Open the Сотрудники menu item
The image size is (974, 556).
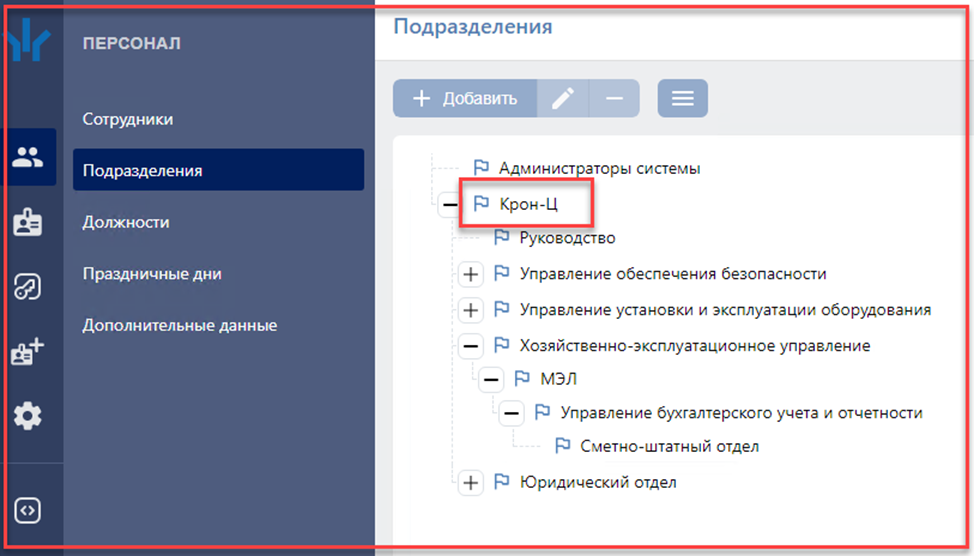(127, 119)
